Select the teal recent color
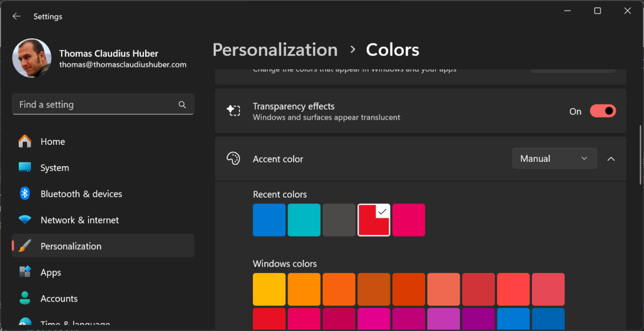Screen dimensions: 644x331 tap(304, 220)
